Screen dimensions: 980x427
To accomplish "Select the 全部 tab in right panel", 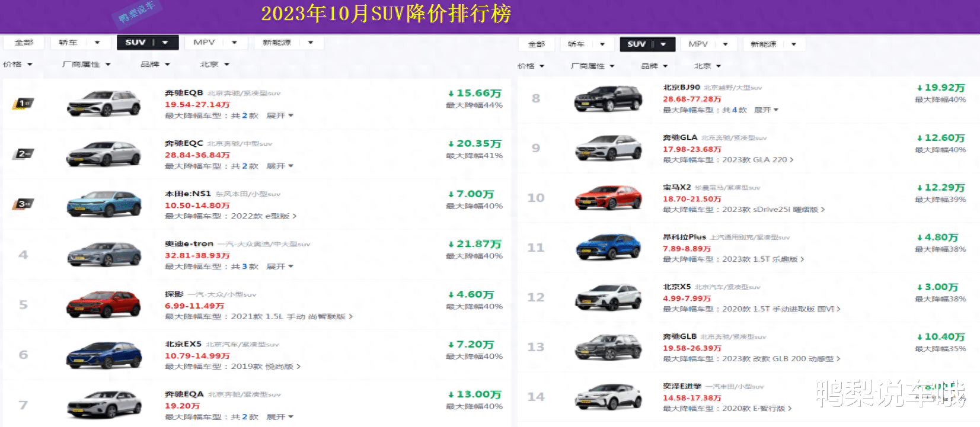I will [537, 44].
